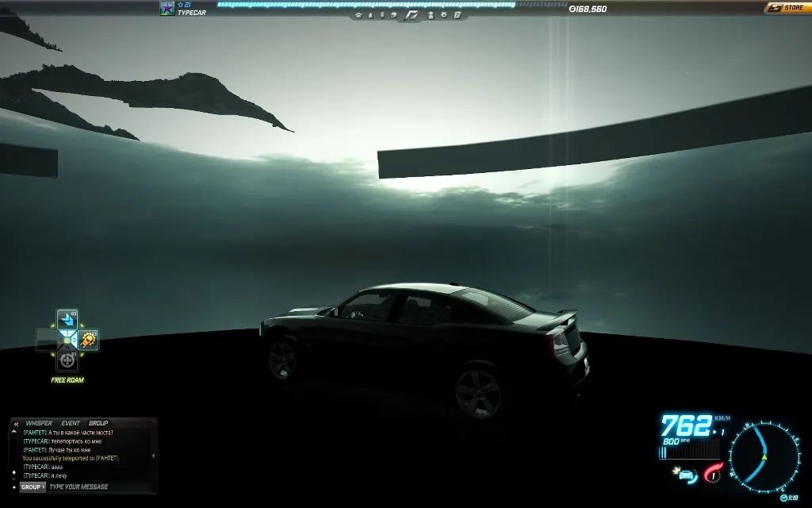Switch to the GROUP chat tab
The height and width of the screenshot is (508, 812).
[98, 424]
